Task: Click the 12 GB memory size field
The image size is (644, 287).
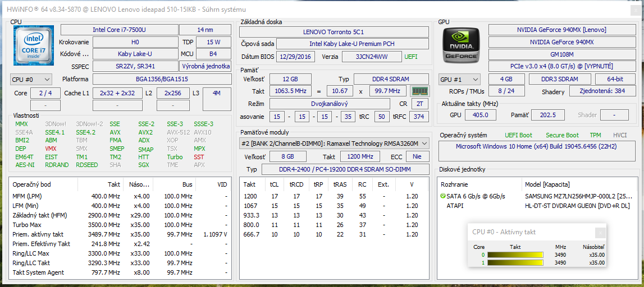Action: click(x=290, y=79)
